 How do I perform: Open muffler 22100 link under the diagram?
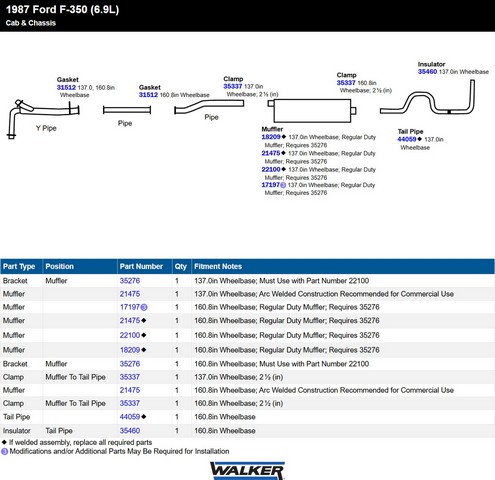point(271,169)
